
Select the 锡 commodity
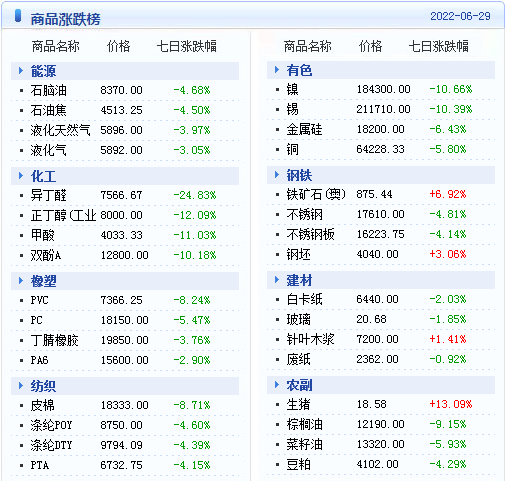[293, 109]
